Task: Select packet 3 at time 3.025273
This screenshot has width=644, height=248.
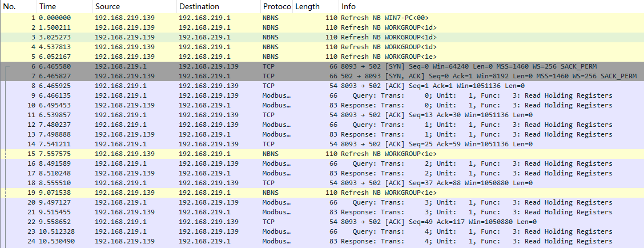Action: pyautogui.click(x=322, y=37)
